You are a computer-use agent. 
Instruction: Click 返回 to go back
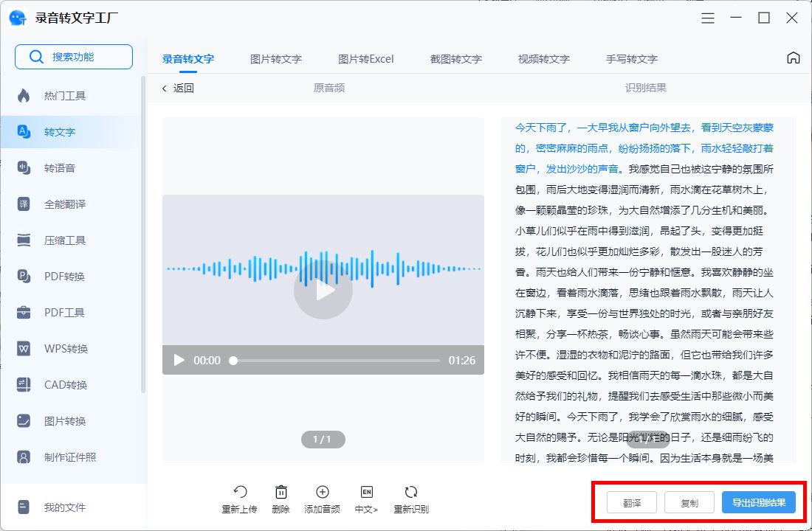tap(178, 88)
